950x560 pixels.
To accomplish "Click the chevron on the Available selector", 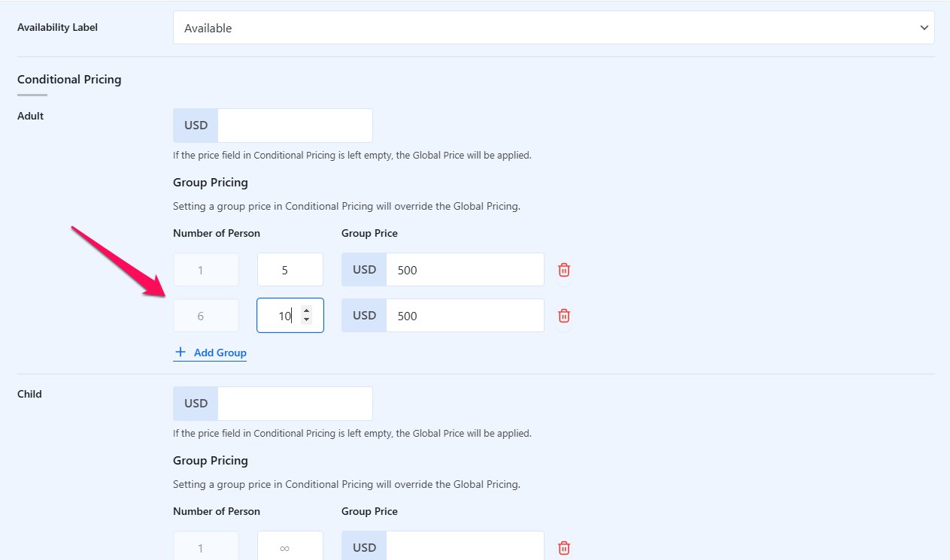I will pos(924,27).
